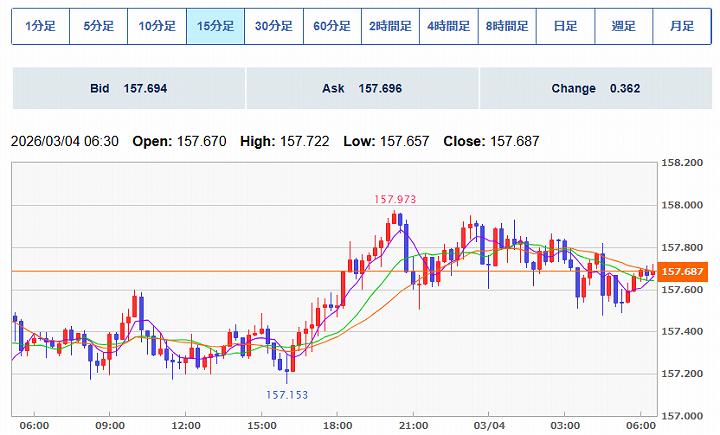The width and height of the screenshot is (720, 435).
Task: Show the monthly 月足 chart
Action: [x=681, y=26]
